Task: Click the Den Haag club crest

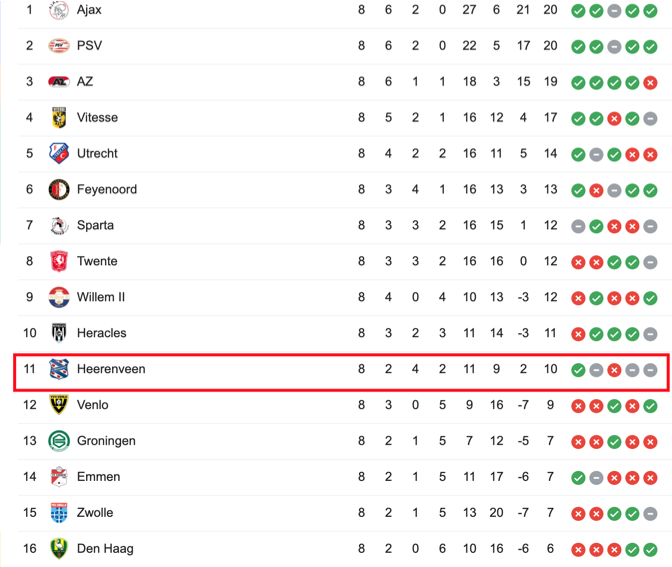Action: 59,549
